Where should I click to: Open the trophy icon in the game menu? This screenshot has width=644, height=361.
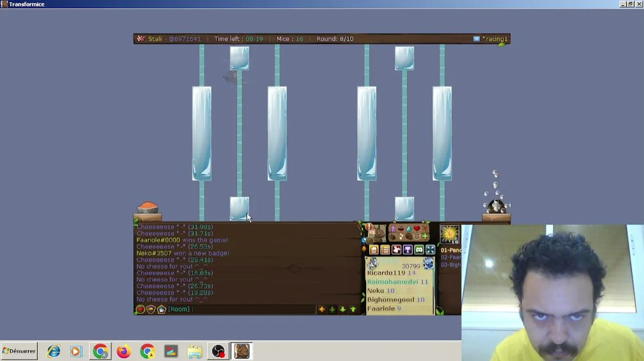407,250
